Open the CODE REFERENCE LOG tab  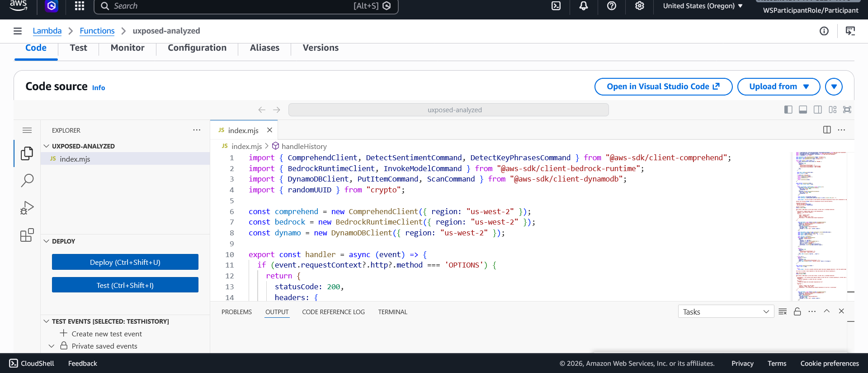tap(333, 312)
